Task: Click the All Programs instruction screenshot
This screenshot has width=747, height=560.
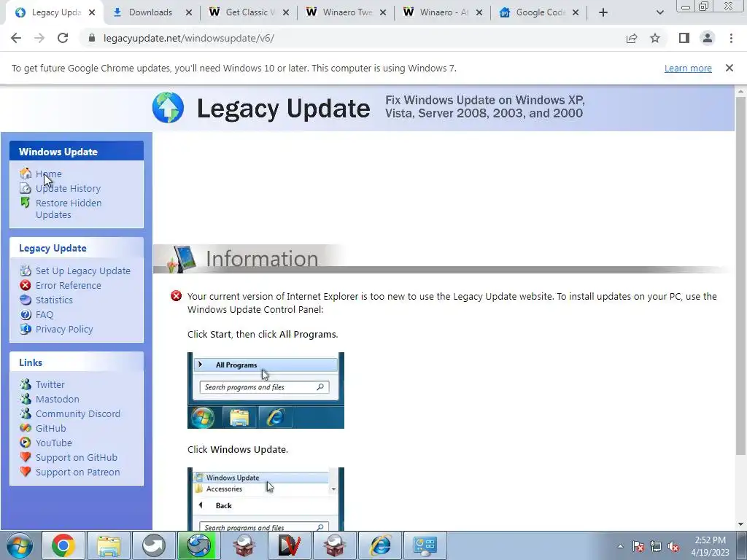Action: coord(266,391)
